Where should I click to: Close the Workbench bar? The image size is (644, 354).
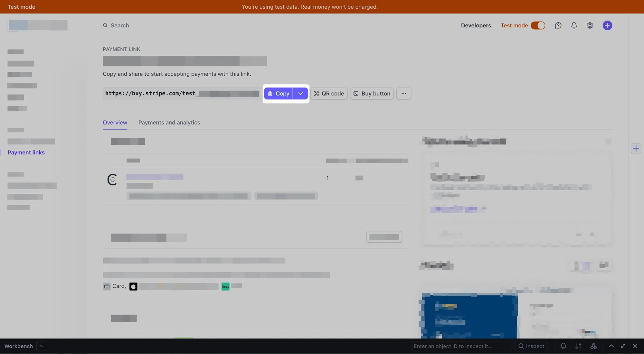pyautogui.click(x=635, y=346)
